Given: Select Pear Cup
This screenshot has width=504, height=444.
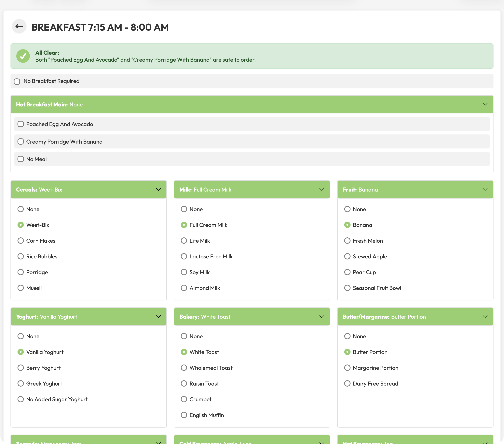Looking at the screenshot, I should coord(347,272).
